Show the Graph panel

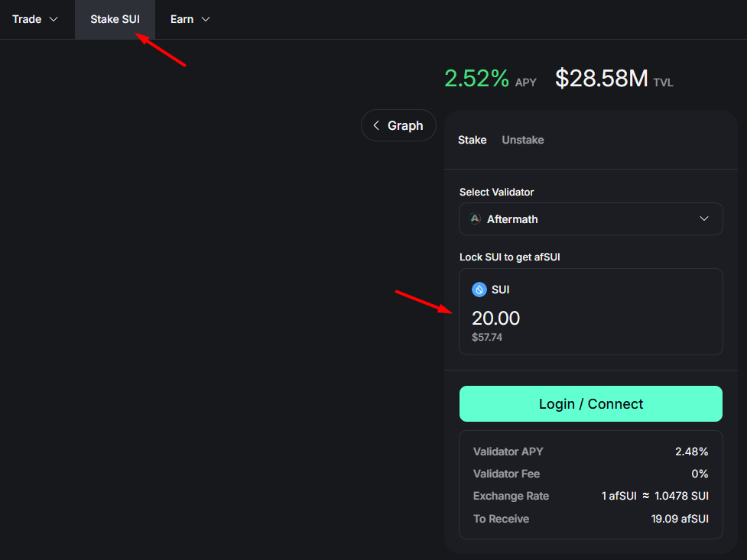click(x=398, y=125)
